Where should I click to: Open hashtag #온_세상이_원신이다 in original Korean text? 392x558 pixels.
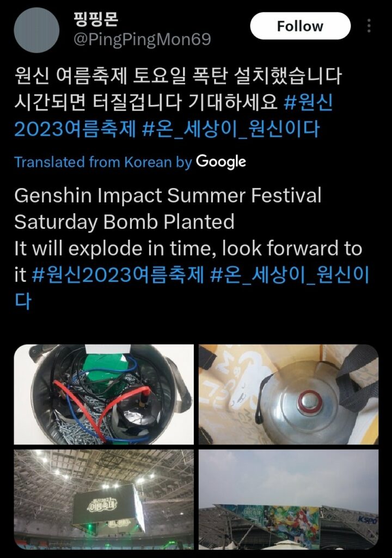(231, 129)
